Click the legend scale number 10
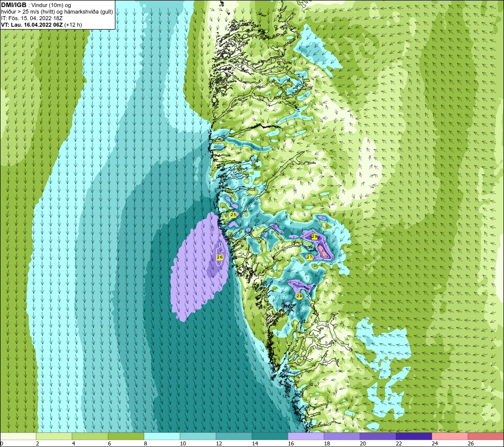 coord(183,443)
